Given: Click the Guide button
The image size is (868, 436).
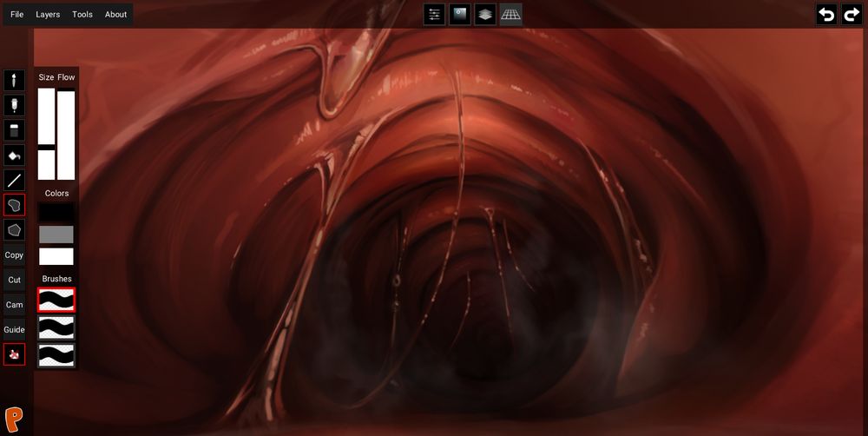Looking at the screenshot, I should [x=14, y=329].
